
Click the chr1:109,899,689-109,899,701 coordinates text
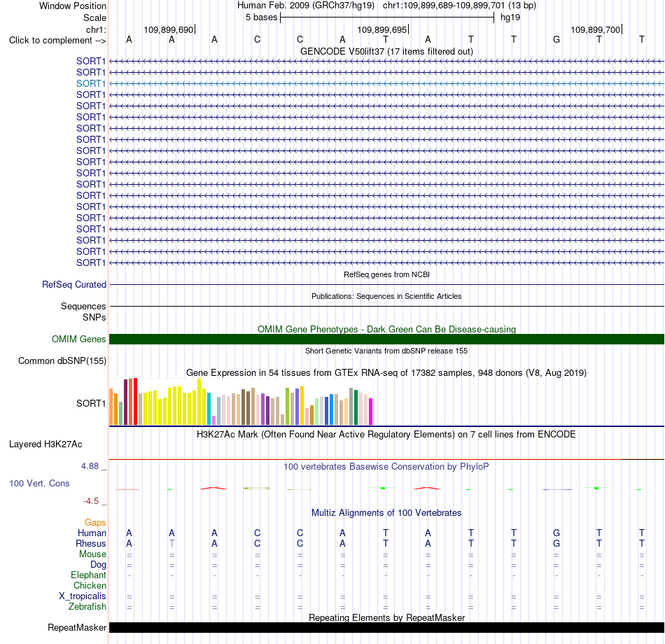(x=444, y=6)
